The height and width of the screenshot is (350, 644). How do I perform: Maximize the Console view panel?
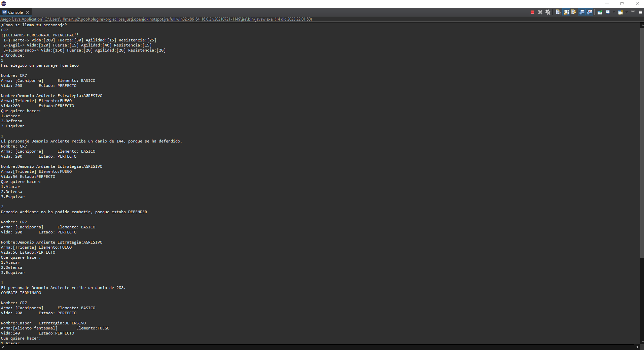click(641, 12)
